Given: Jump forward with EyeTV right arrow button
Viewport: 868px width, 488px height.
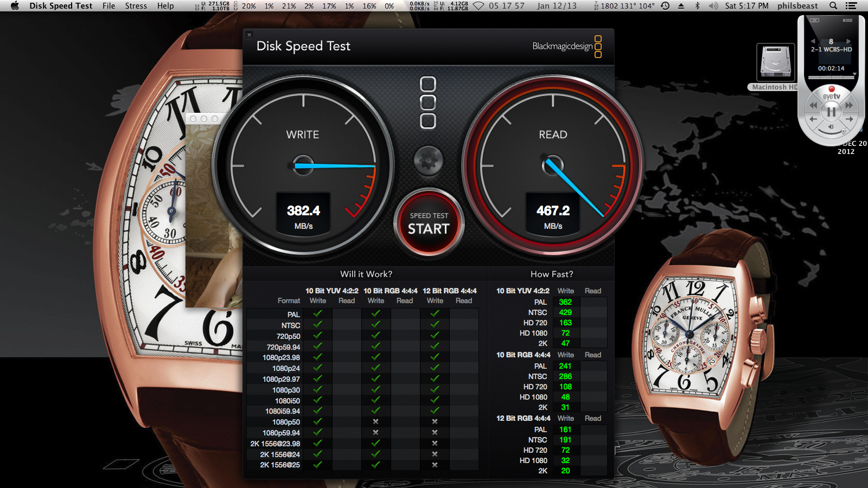Looking at the screenshot, I should click(850, 119).
